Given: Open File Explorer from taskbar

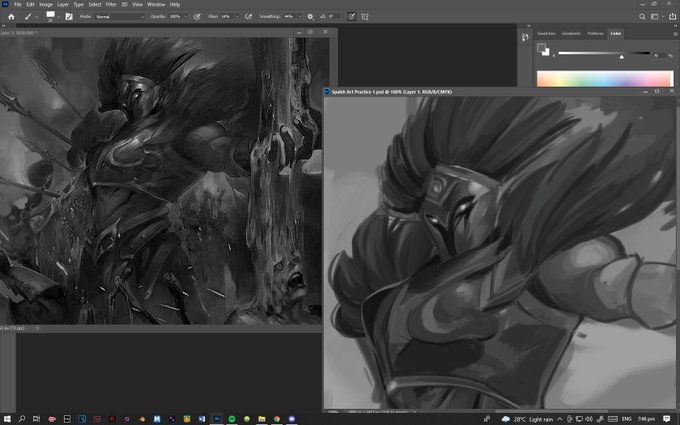Looking at the screenshot, I should click(262, 419).
